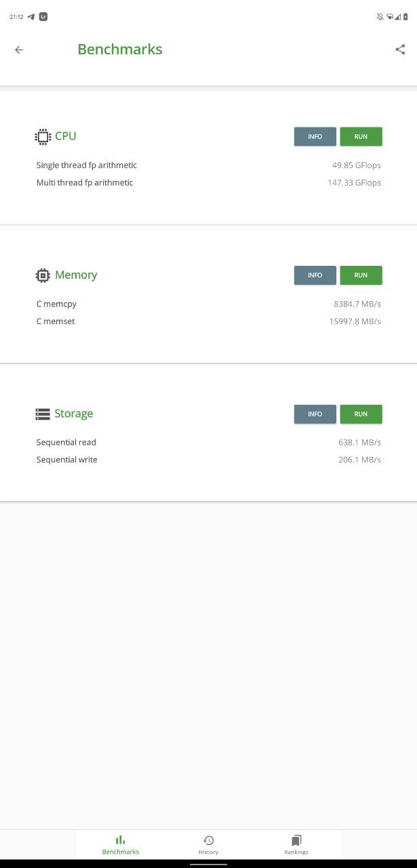Select the Sequential read result row
This screenshot has height=868, width=417.
[209, 442]
